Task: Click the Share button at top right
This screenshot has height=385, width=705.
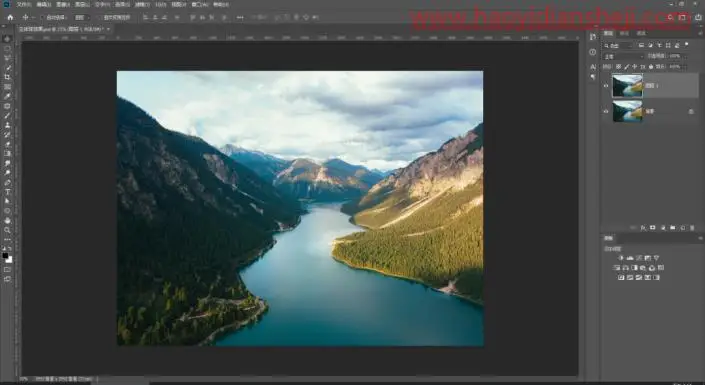Action: pyautogui.click(x=698, y=17)
